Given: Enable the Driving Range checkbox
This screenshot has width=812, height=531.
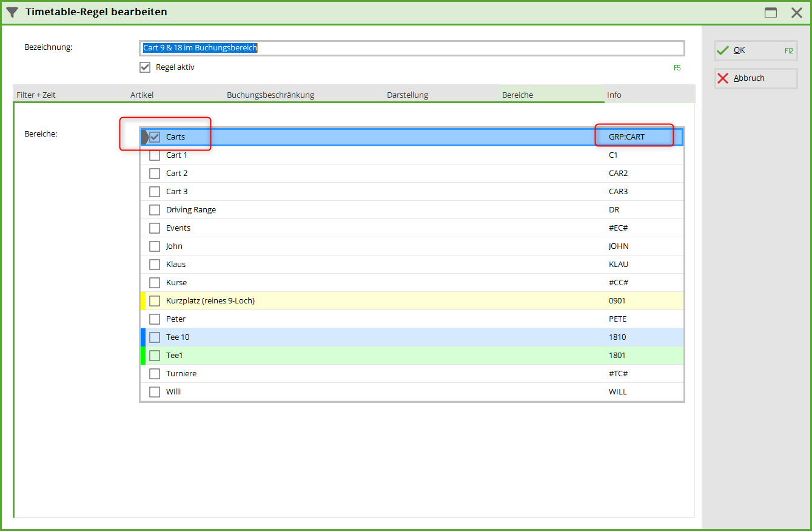Looking at the screenshot, I should click(155, 210).
